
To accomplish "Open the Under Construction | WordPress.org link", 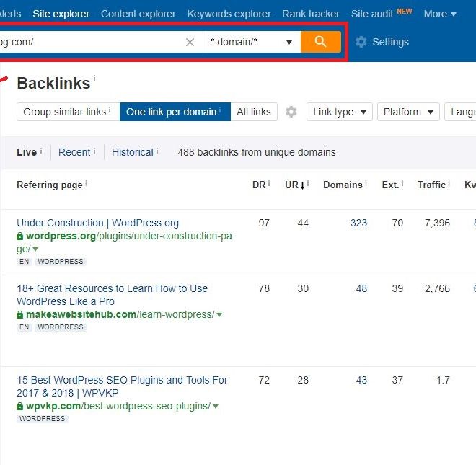I will 98,223.
